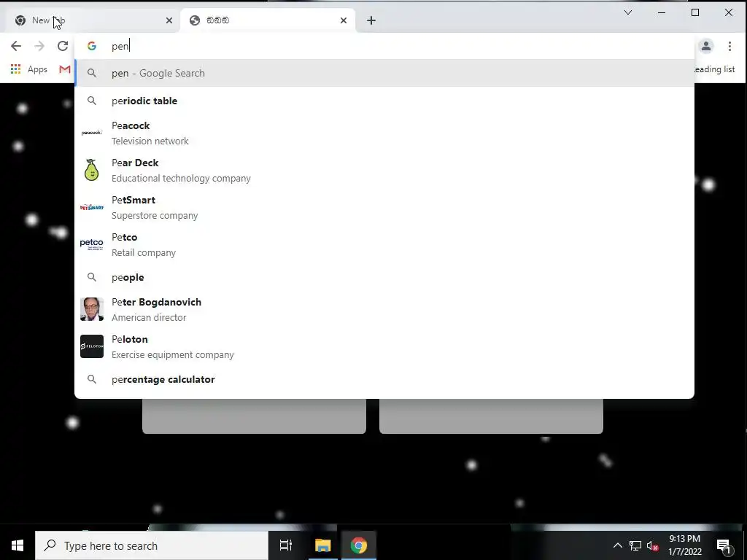
Task: Click the Peacock logo thumbnail
Action: click(91, 133)
